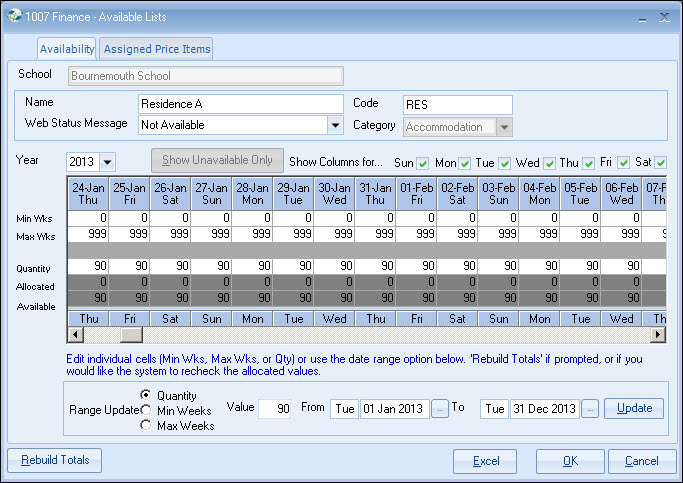Expand the Web Status Message dropdown
The height and width of the screenshot is (483, 683).
[x=335, y=125]
